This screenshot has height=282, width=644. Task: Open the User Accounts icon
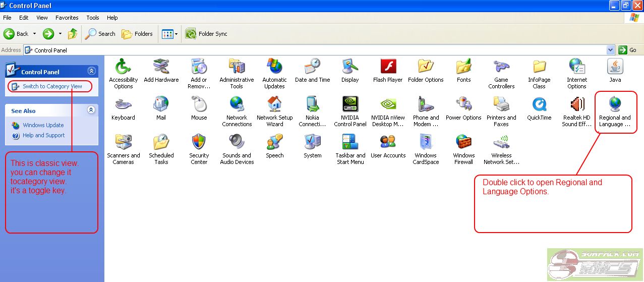(388, 143)
